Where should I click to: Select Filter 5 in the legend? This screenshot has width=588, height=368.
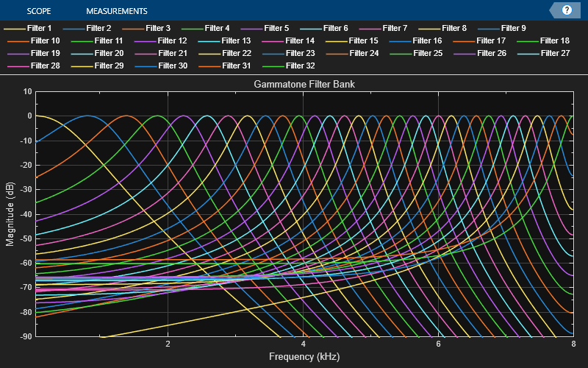click(x=276, y=28)
